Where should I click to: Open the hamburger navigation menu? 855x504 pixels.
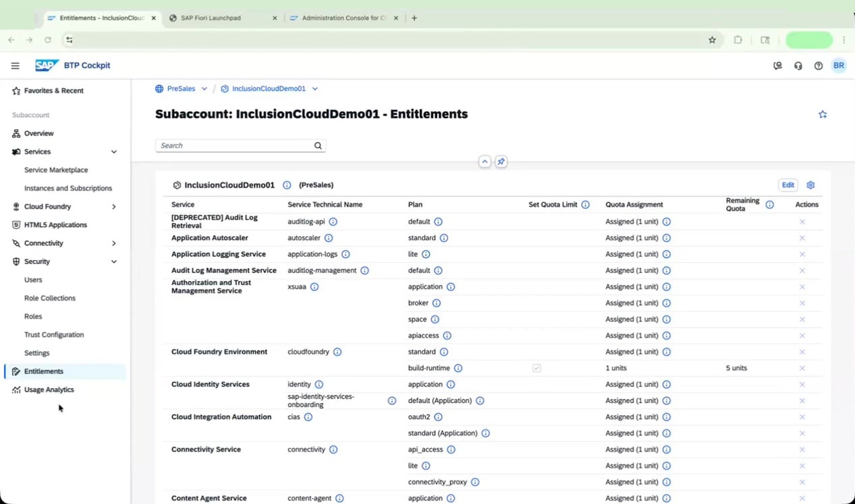point(15,65)
